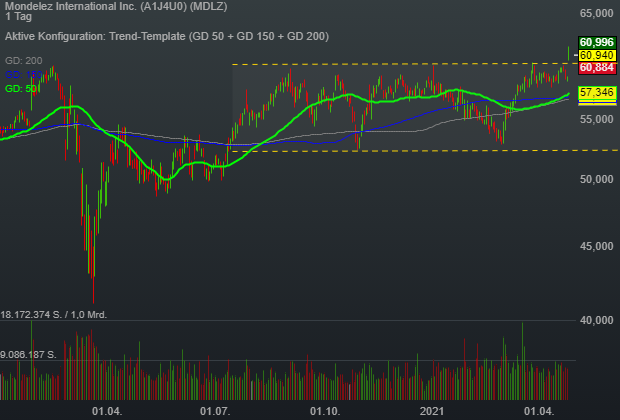This screenshot has height=420, width=620.
Task: Click the '2021' date axis label
Action: [432, 411]
